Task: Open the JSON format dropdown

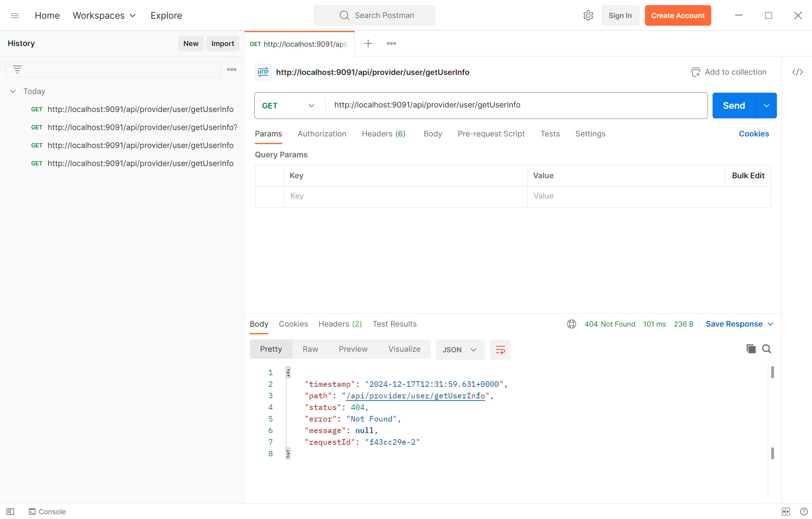Action: [x=460, y=350]
